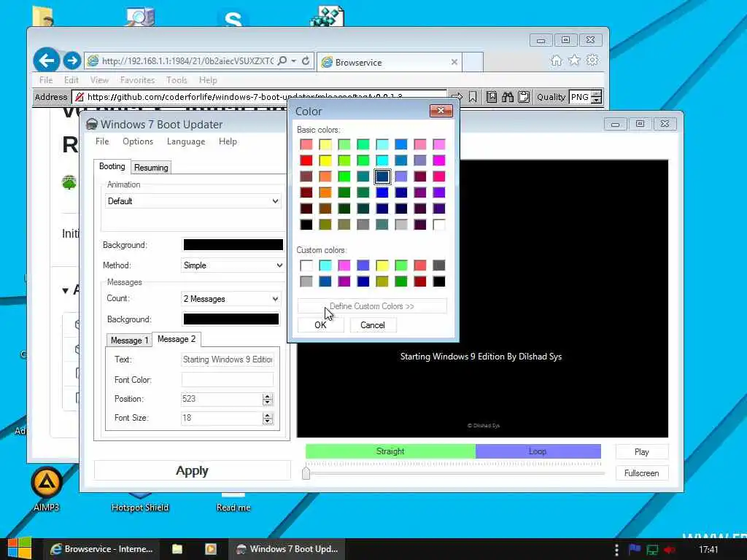Click Define Custom Colors button
This screenshot has width=747, height=560.
(372, 306)
